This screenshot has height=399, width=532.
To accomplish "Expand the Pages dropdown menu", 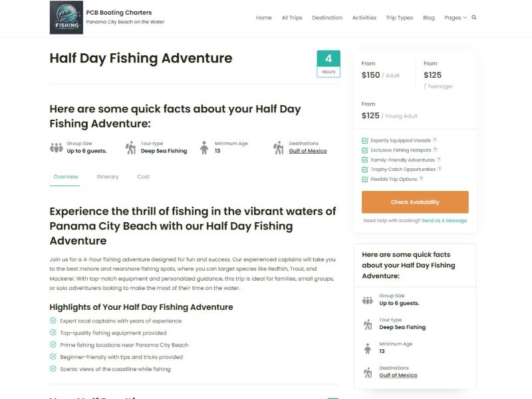I will click(456, 18).
